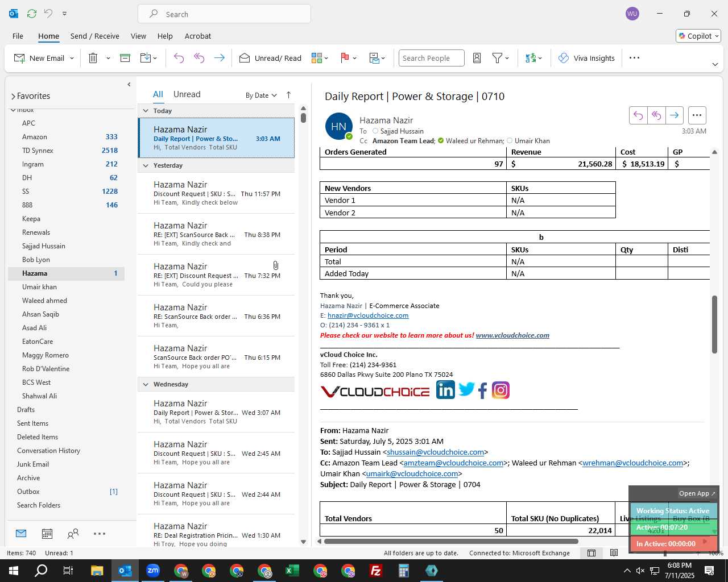Archive the selected message
This screenshot has height=582, width=728.
pos(125,58)
